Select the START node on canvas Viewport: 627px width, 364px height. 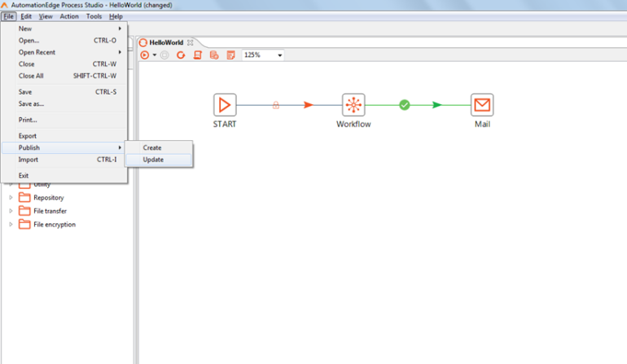click(225, 105)
